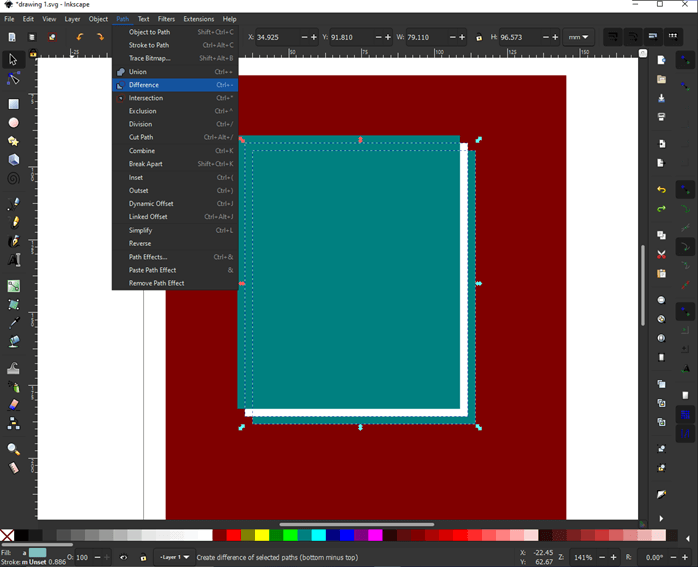Select the Selector arrow tool

13,60
